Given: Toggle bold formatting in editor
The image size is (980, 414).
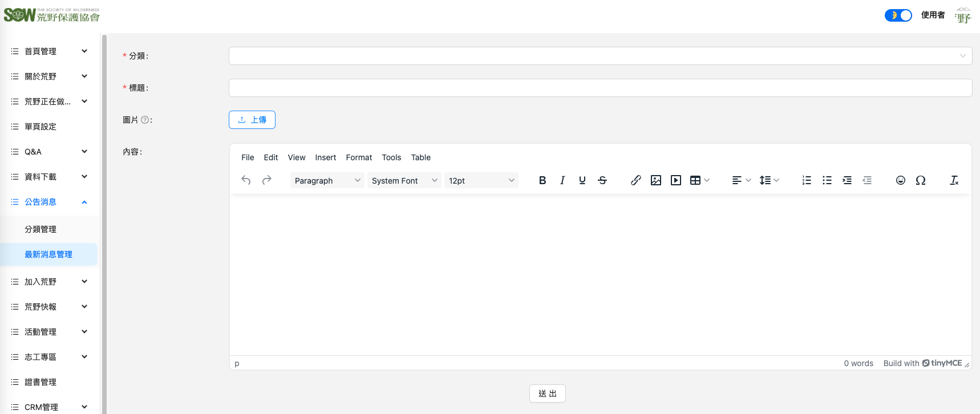Looking at the screenshot, I should pos(542,180).
